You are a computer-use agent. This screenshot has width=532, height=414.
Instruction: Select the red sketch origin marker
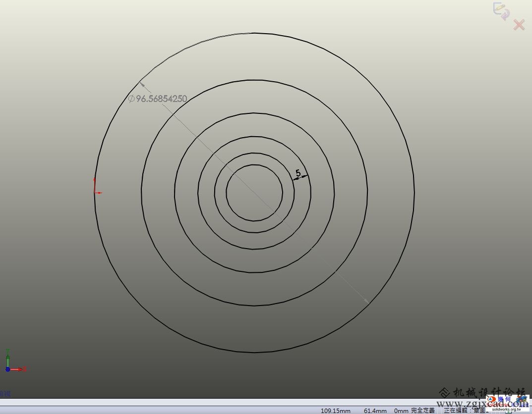(x=97, y=186)
